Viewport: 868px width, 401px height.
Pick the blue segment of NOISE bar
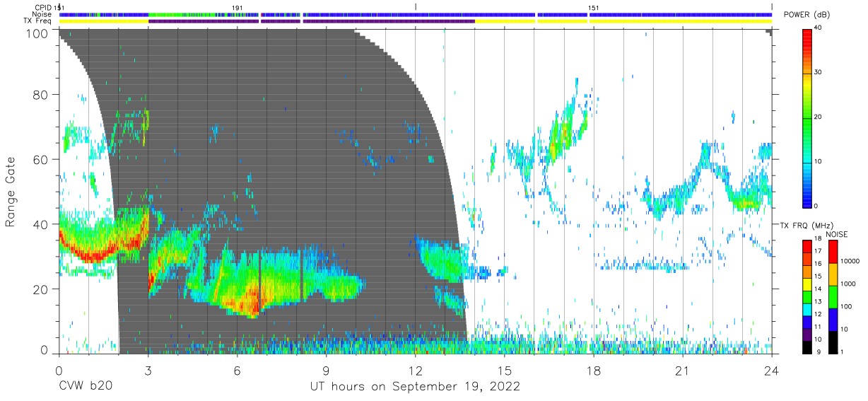(832, 319)
